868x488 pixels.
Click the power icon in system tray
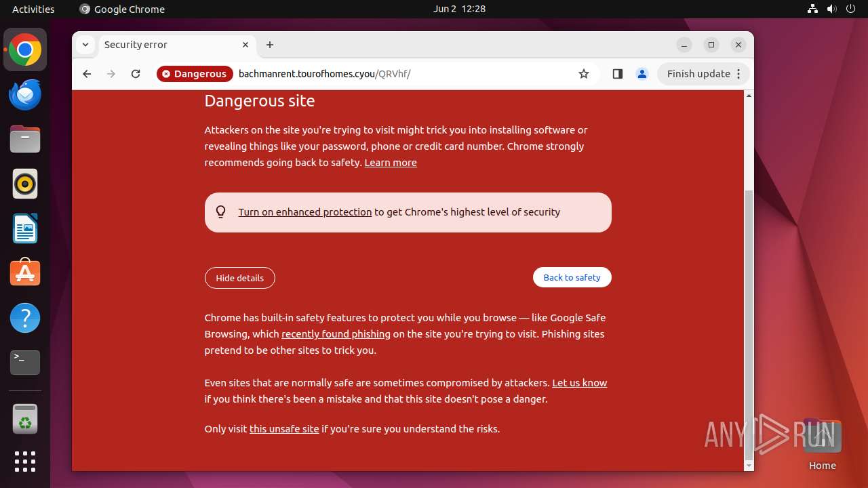pyautogui.click(x=851, y=9)
